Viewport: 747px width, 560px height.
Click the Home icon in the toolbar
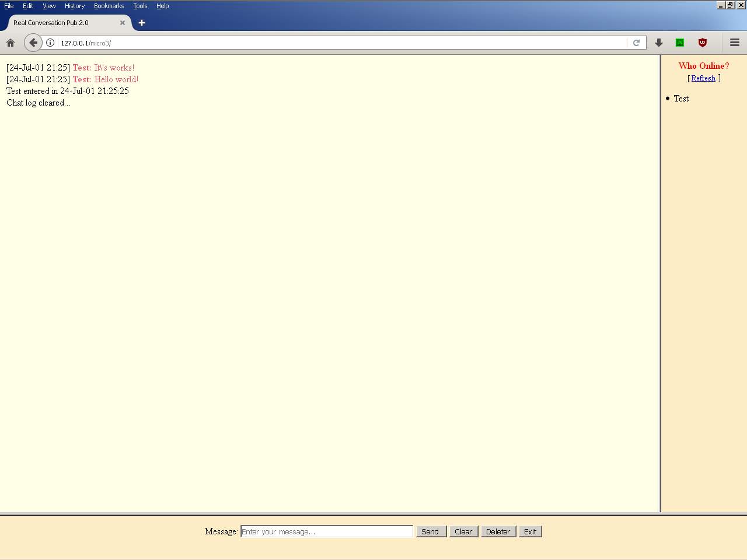pos(11,43)
